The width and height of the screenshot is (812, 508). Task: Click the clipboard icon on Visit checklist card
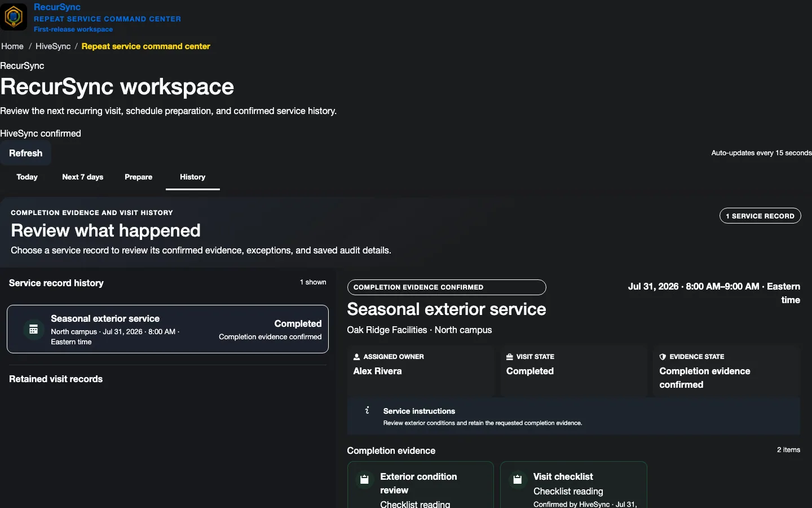[x=517, y=480]
